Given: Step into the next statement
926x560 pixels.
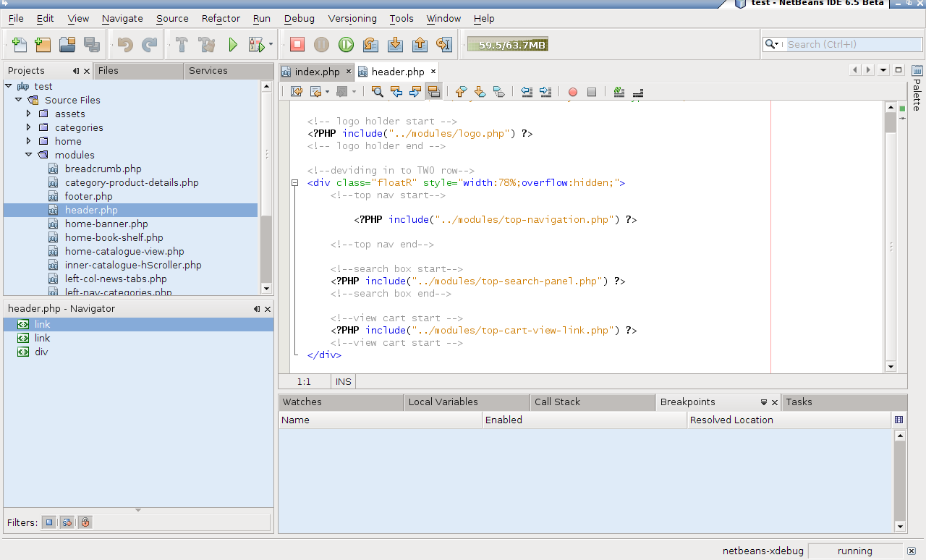Looking at the screenshot, I should pyautogui.click(x=395, y=44).
